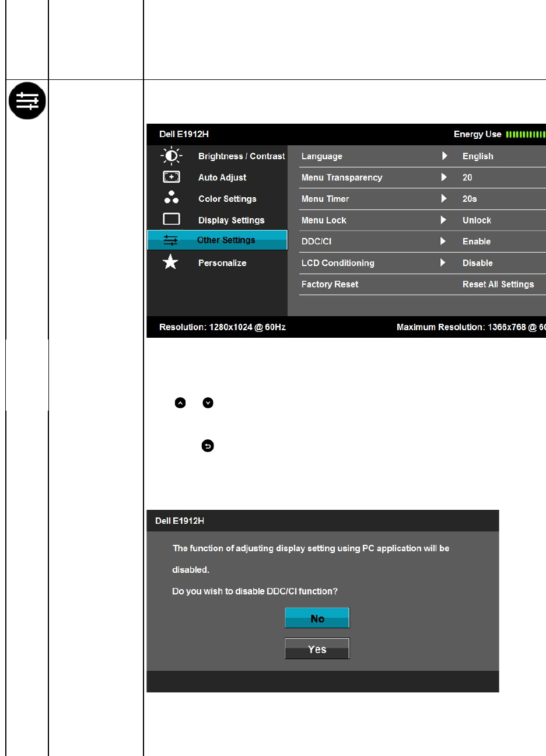Click the Yes button in DDC/CI dialog
Viewport: 546px width, 756px height.
[x=317, y=649]
